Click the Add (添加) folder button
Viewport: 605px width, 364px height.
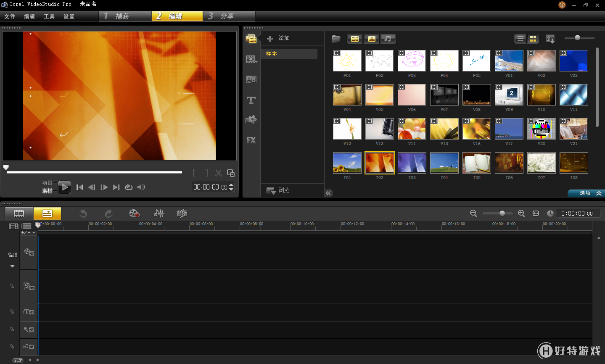(x=278, y=38)
